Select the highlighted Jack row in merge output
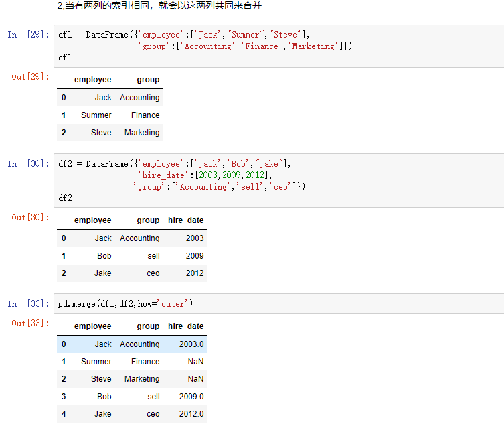The image size is (504, 430). (132, 344)
